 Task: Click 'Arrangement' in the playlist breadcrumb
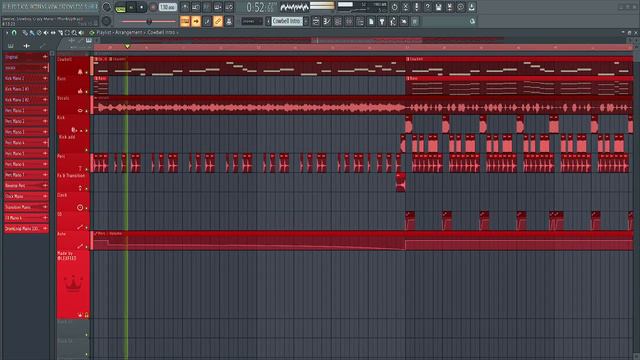tap(129, 32)
